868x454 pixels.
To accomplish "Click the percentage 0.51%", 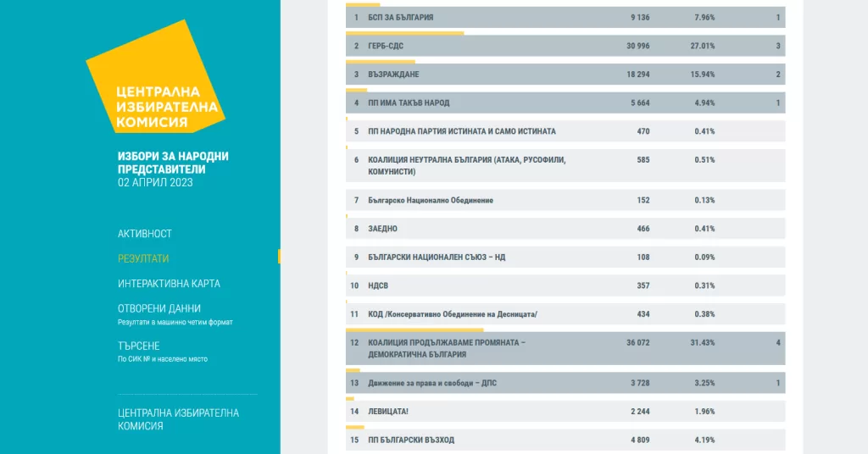I will [x=704, y=160].
